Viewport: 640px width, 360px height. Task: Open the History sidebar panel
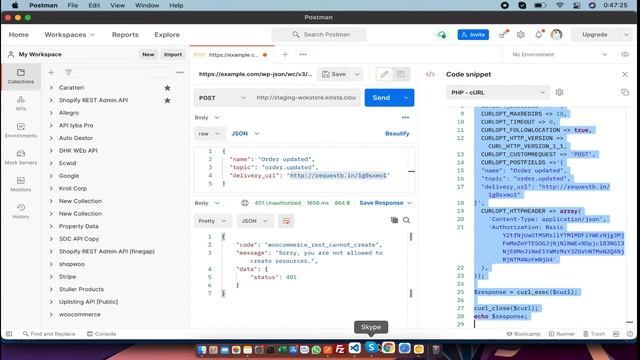21,211
